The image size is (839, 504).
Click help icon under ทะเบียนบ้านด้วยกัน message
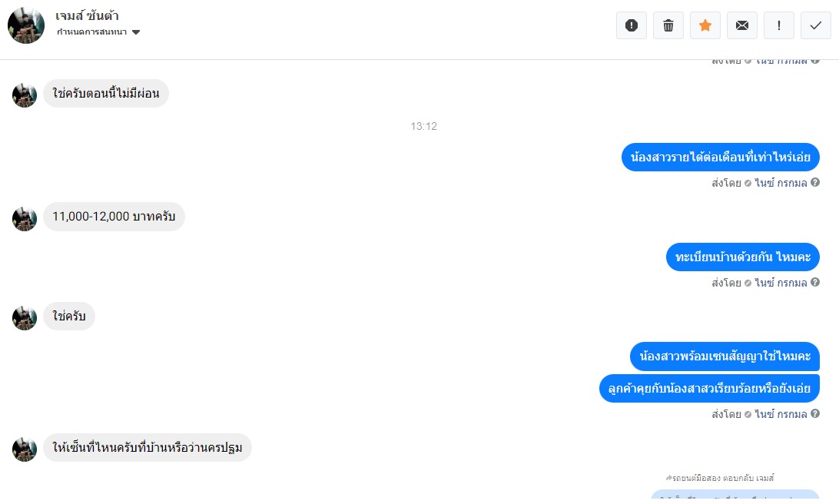[815, 282]
